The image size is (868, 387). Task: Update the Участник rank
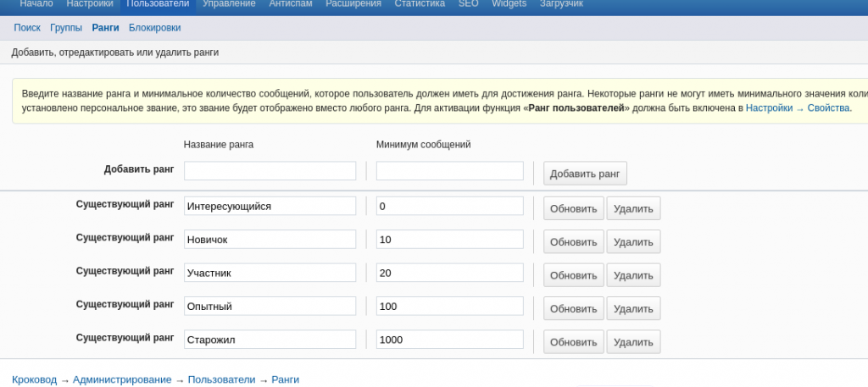click(573, 275)
